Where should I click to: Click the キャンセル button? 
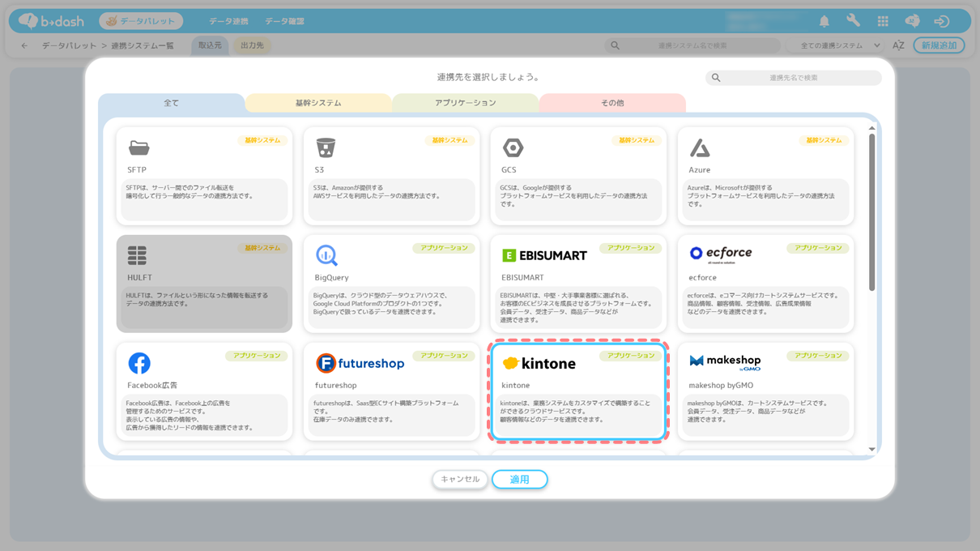coord(460,480)
